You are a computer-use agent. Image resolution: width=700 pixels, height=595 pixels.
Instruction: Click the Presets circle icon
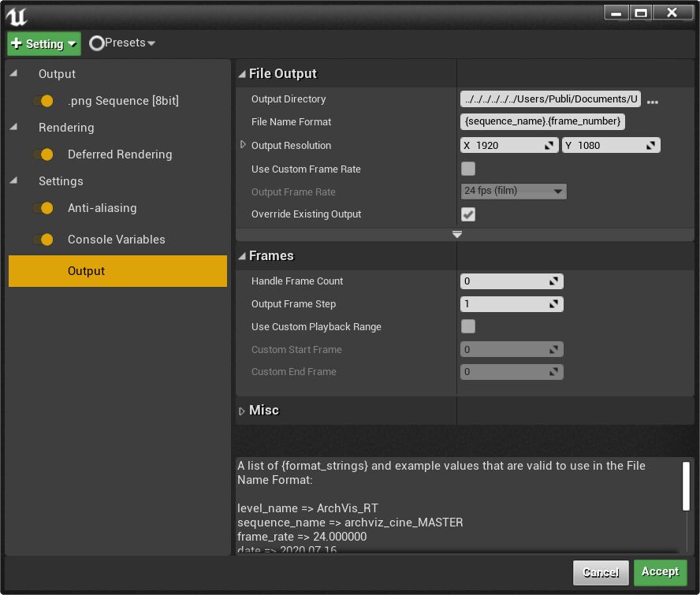pyautogui.click(x=97, y=43)
